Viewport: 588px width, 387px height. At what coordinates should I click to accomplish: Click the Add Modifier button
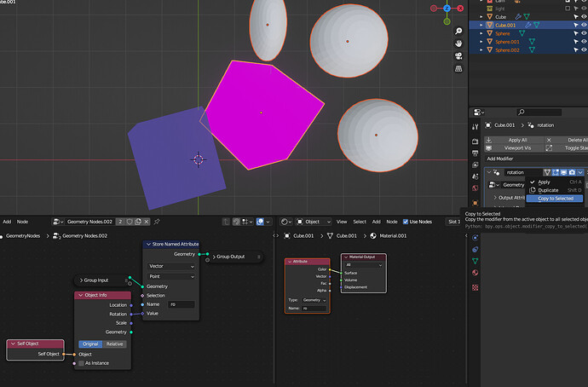[x=536, y=159]
